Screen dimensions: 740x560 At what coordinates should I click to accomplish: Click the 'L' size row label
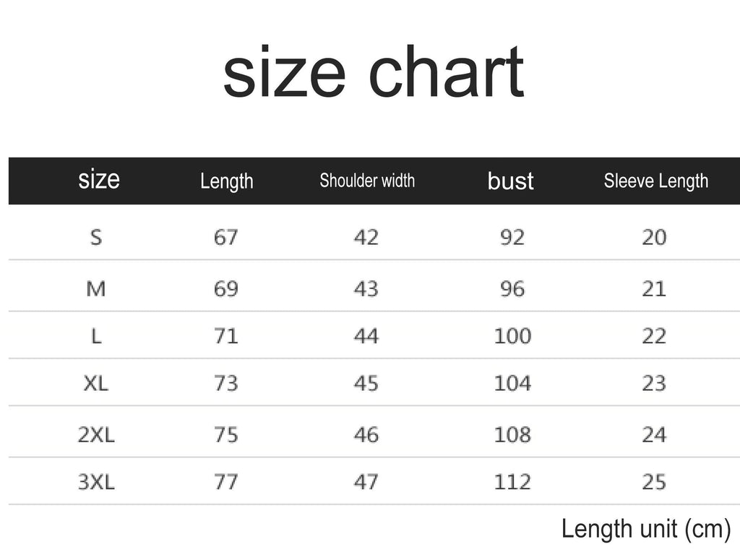95,336
